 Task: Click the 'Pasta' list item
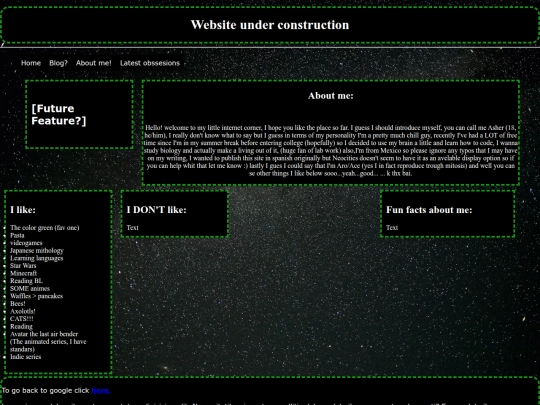pos(17,235)
